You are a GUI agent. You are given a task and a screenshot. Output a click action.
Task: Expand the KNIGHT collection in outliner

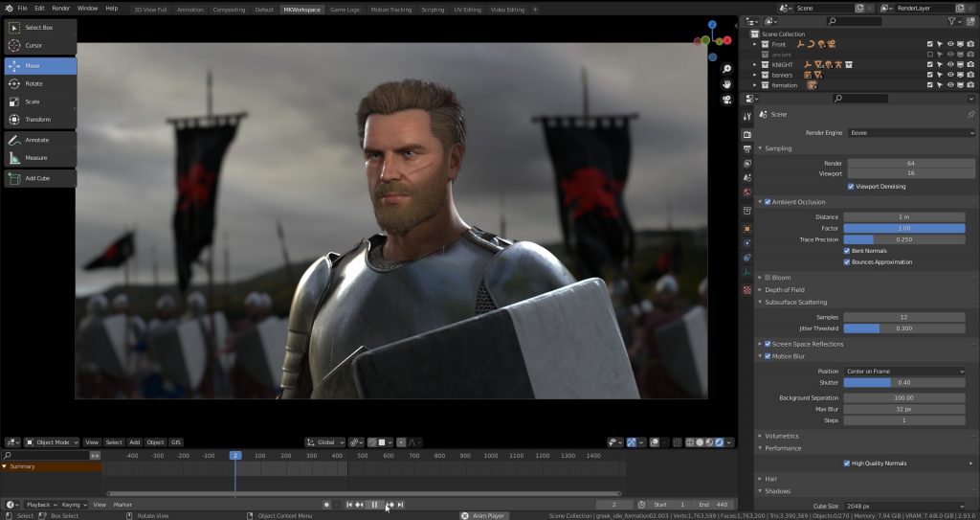[x=754, y=64]
